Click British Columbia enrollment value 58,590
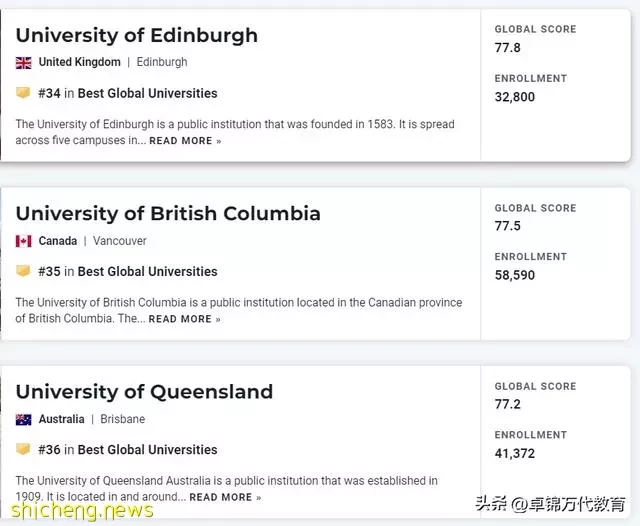The width and height of the screenshot is (640, 526). (515, 275)
